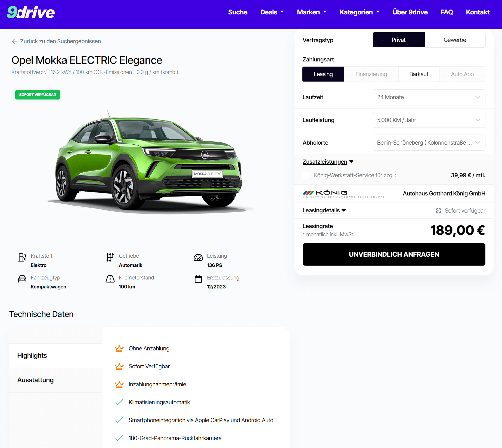Click the Automatik transmission value
This screenshot has width=502, height=448.
pyautogui.click(x=131, y=265)
